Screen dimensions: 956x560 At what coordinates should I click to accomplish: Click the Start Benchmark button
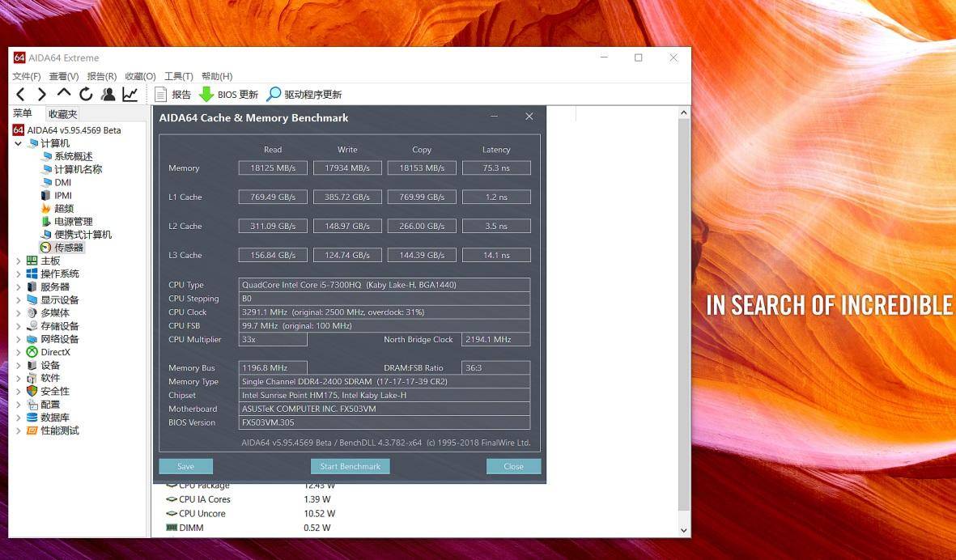pos(350,466)
